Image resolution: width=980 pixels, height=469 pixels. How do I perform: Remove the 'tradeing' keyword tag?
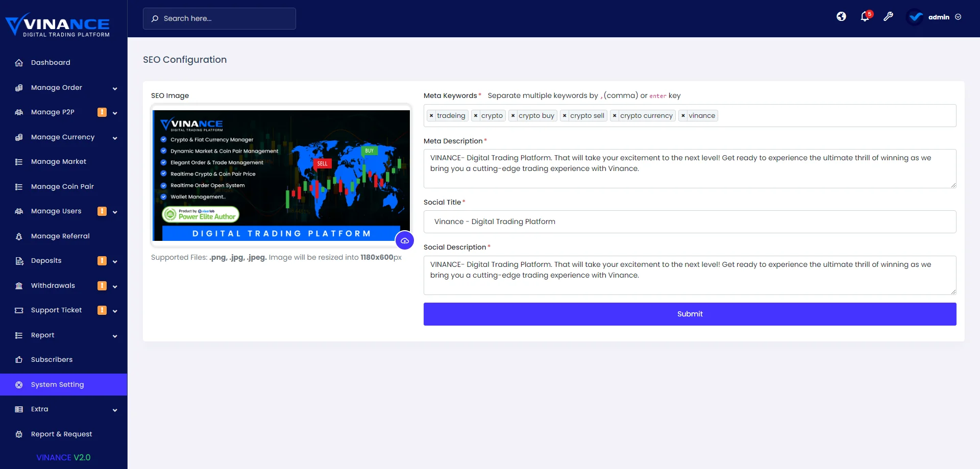tap(431, 116)
